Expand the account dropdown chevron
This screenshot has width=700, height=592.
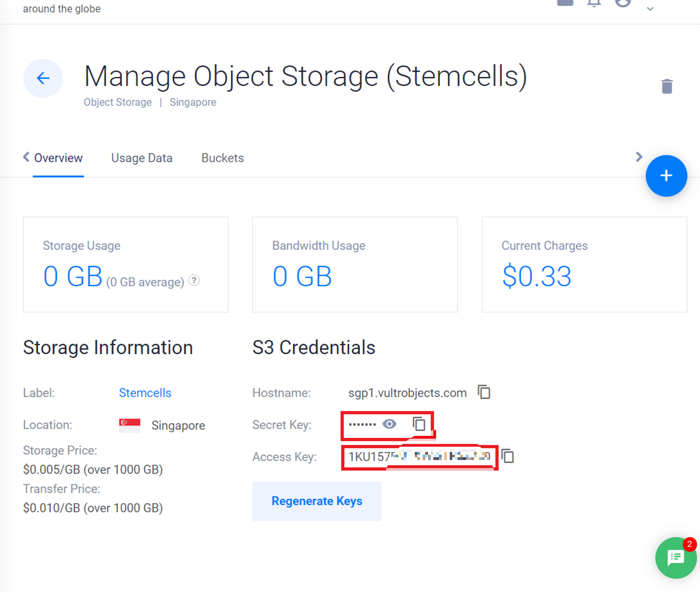(650, 9)
